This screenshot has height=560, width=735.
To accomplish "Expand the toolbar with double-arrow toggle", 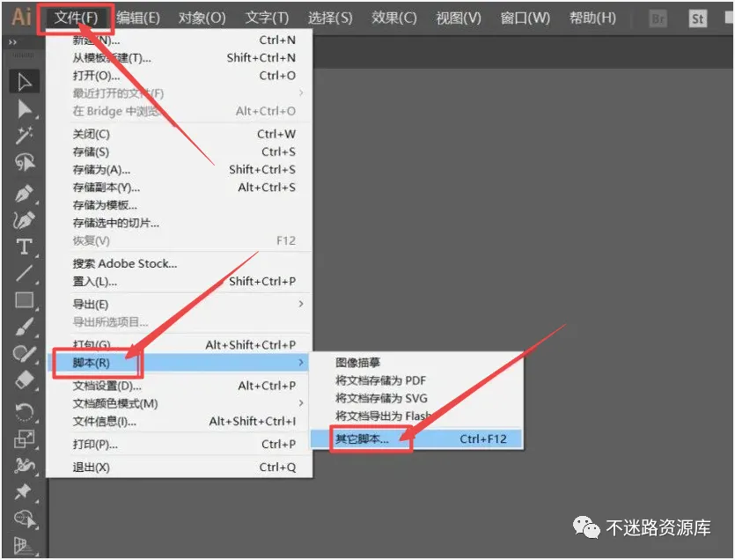I will [12, 42].
